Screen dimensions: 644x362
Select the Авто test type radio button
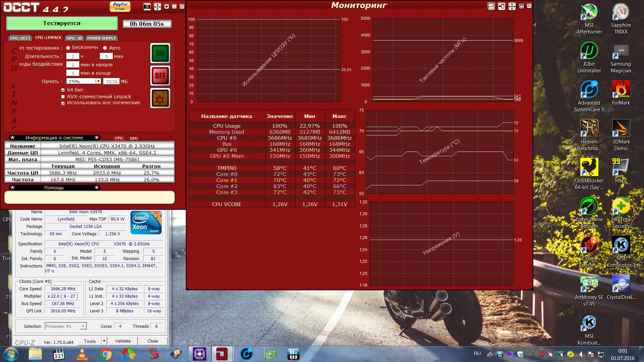click(x=105, y=48)
